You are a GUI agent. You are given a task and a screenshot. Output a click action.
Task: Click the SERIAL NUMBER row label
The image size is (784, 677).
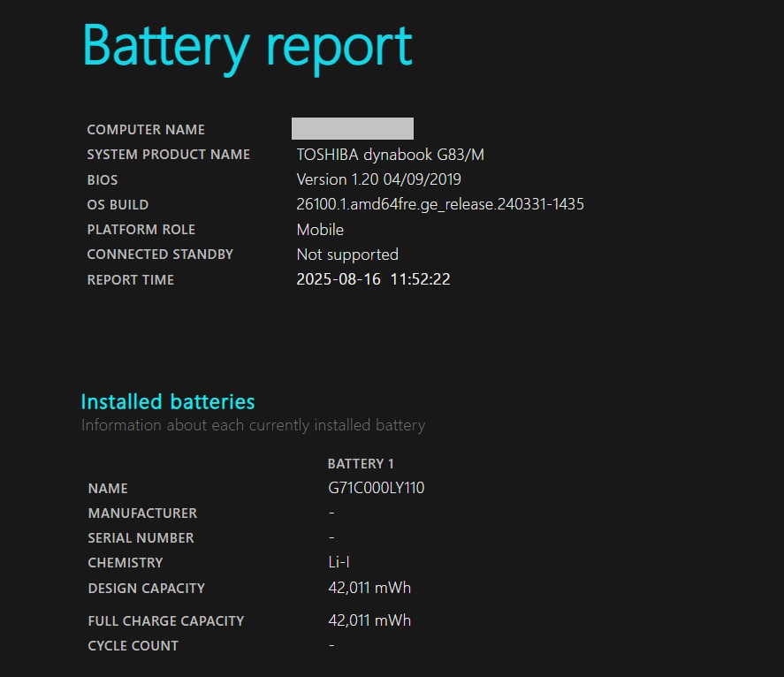141,538
